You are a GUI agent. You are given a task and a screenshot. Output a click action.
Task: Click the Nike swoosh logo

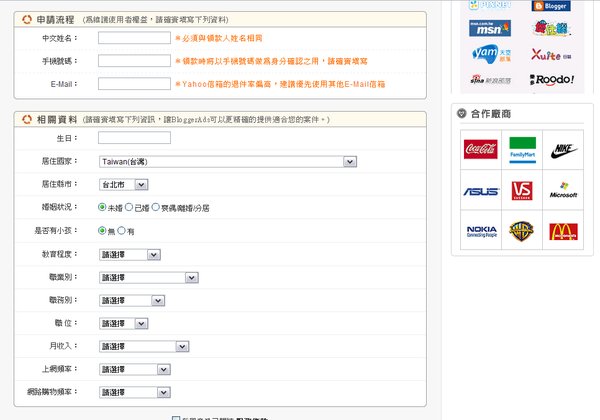click(564, 150)
